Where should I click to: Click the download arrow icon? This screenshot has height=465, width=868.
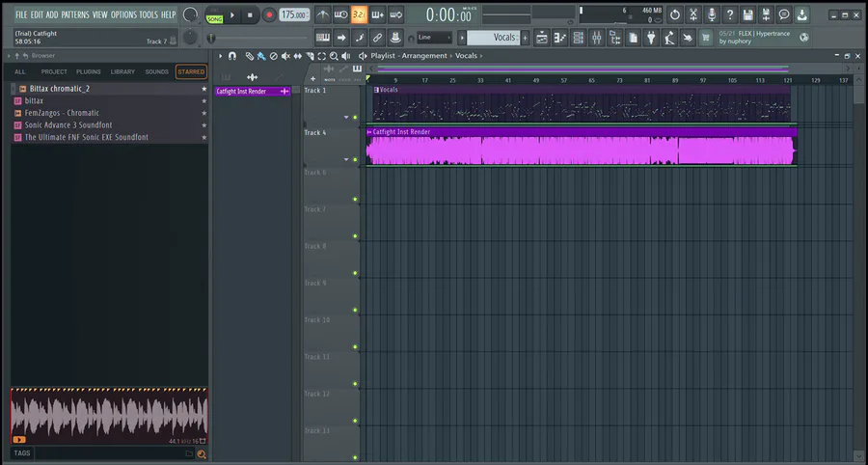(x=801, y=14)
